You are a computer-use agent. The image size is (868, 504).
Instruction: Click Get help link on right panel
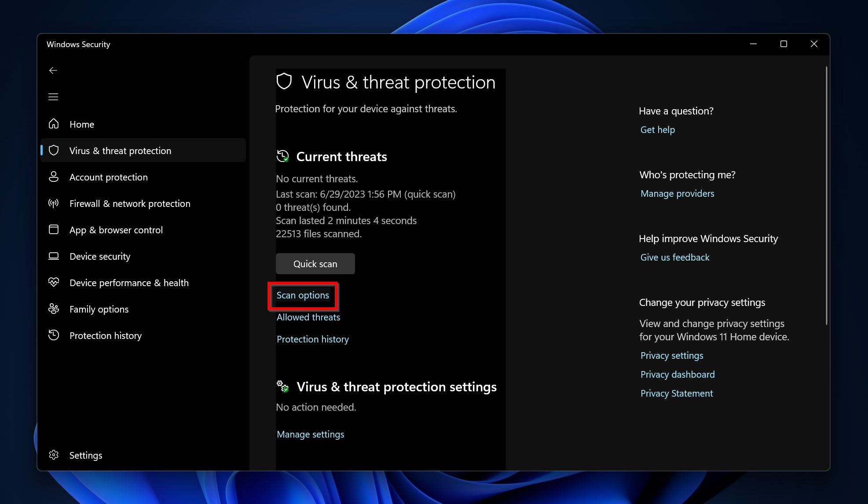coord(658,129)
